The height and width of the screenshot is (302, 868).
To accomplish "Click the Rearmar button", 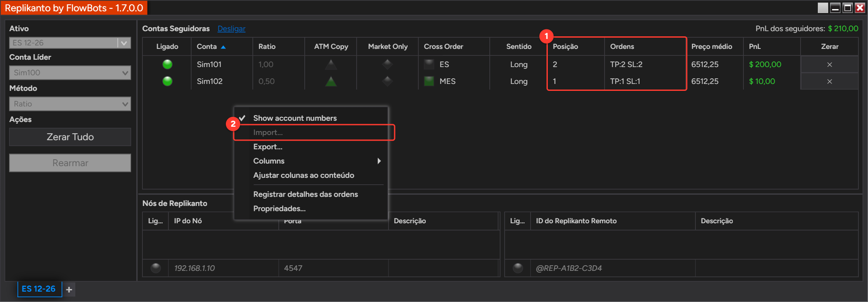I will [70, 163].
